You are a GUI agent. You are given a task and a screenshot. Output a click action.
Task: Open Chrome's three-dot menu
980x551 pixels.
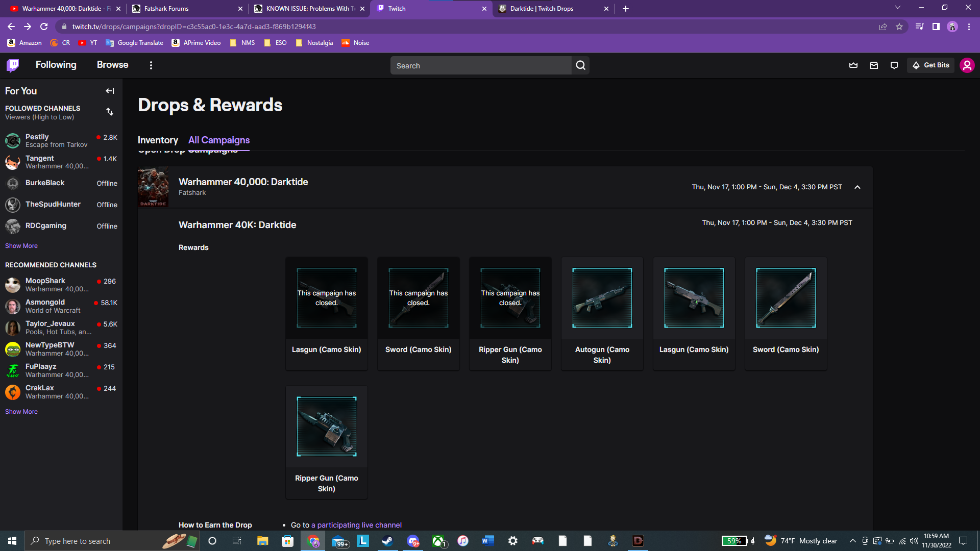[x=969, y=27]
